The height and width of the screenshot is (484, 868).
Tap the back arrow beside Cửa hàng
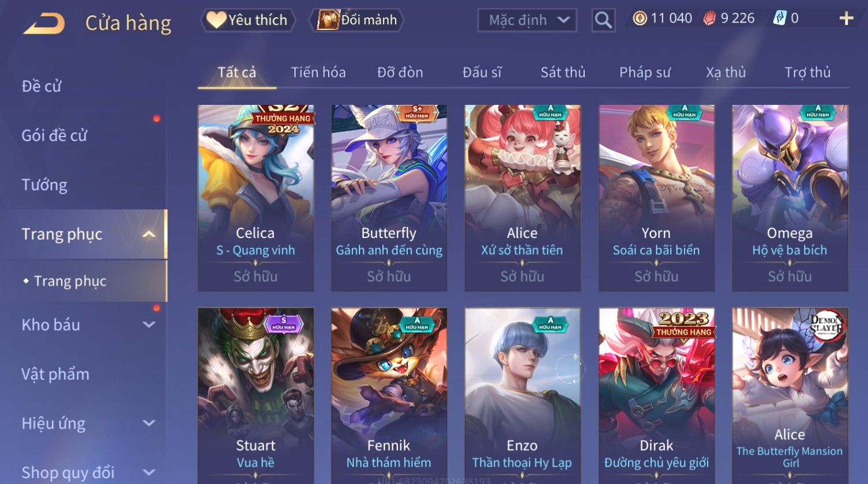[44, 24]
